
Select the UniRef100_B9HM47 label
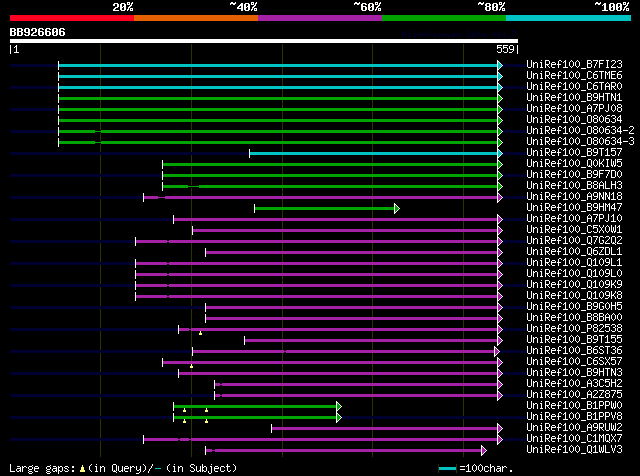click(574, 208)
